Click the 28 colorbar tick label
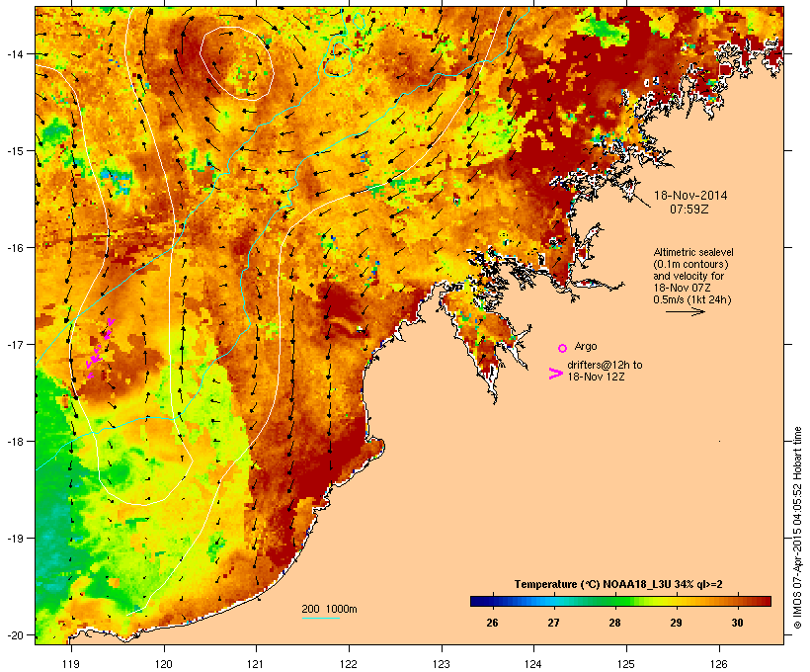The image size is (810, 672). point(614,623)
